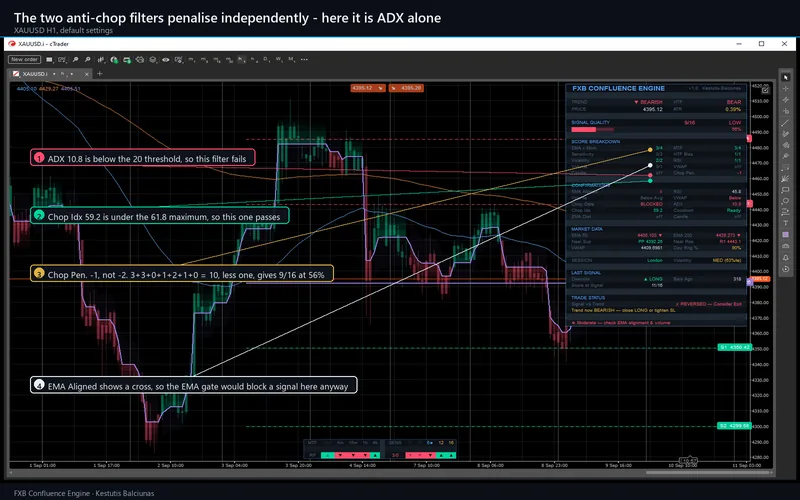
Task: Select the D daily timeframe
Action: (265, 60)
